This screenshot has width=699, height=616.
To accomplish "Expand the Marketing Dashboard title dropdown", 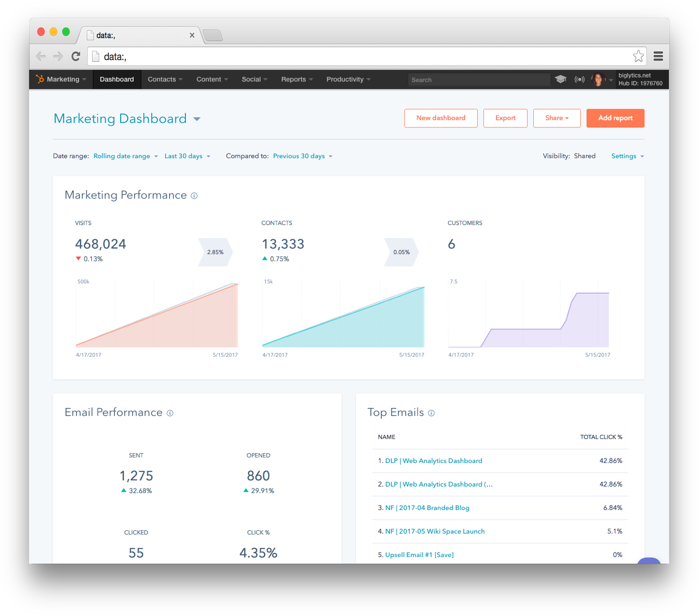I will [197, 119].
